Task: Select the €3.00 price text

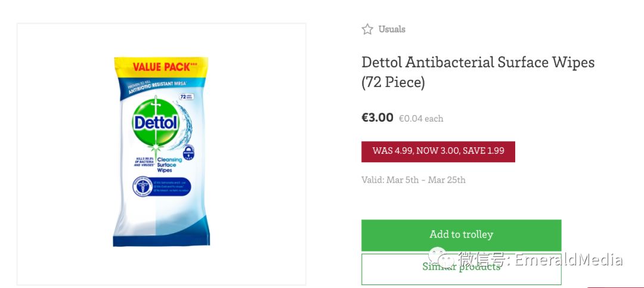Action: pyautogui.click(x=377, y=117)
